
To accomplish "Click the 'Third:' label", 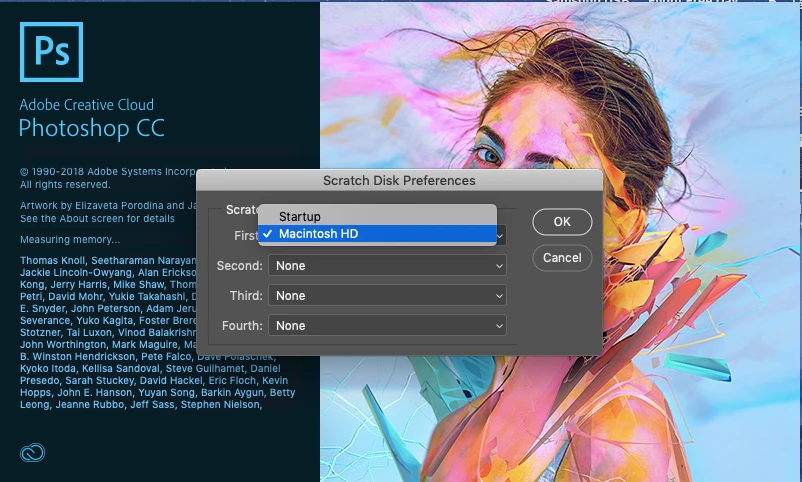I will tap(246, 296).
